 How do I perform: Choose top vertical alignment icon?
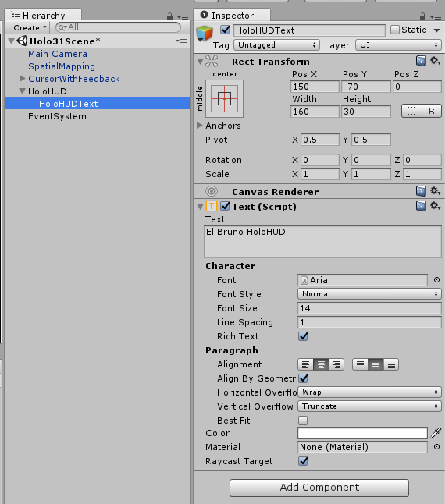pos(360,364)
